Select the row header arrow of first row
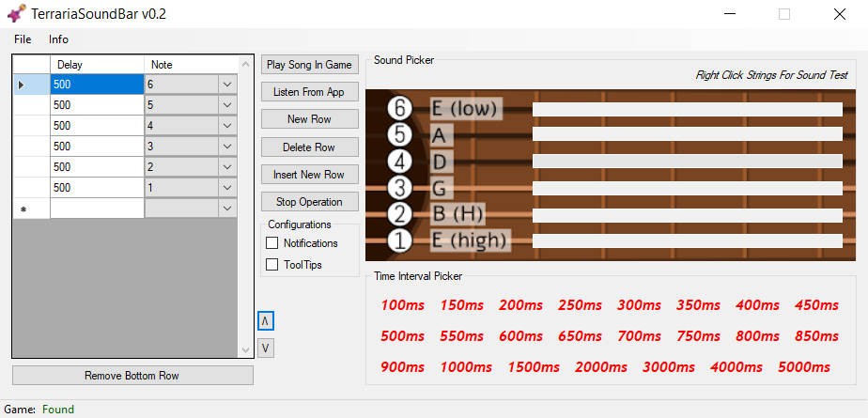This screenshot has height=418, width=868. [32, 85]
